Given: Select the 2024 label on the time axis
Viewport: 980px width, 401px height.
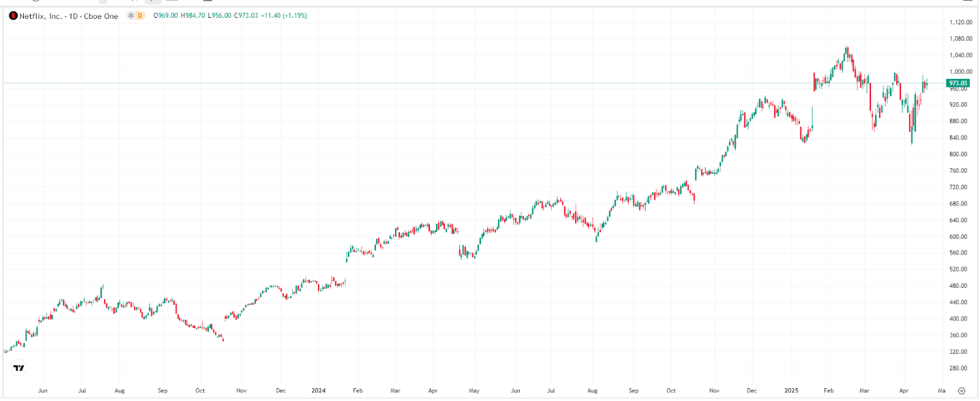Looking at the screenshot, I should click(x=319, y=390).
